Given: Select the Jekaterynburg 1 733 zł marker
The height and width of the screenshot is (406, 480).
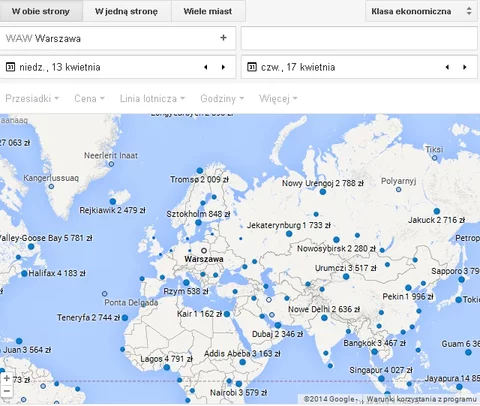Looking at the screenshot, I should (289, 234).
